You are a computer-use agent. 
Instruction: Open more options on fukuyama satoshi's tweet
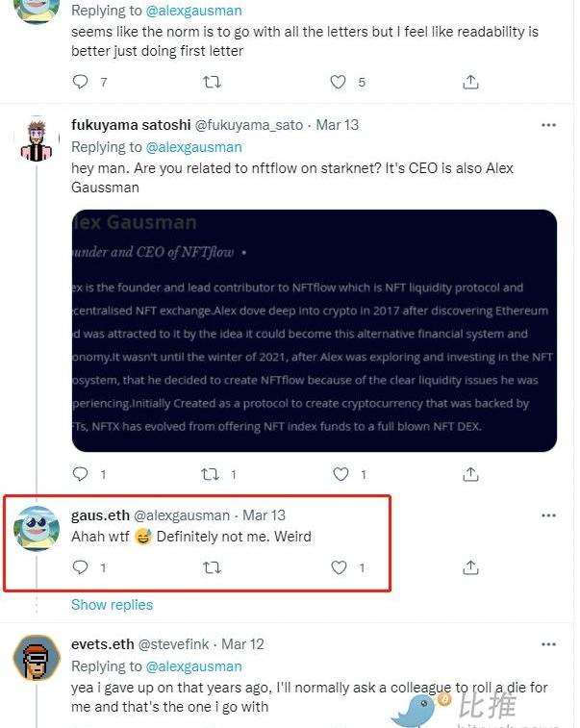pos(548,125)
